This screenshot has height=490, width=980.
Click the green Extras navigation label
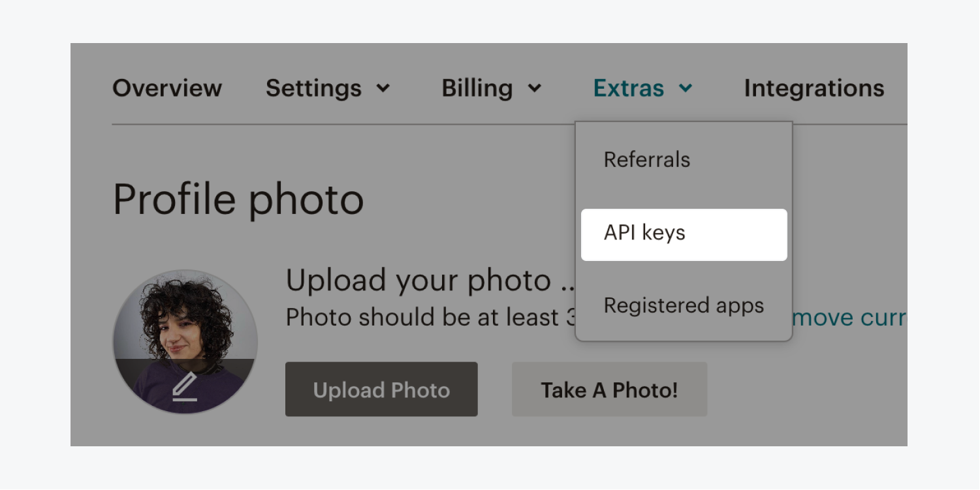tap(629, 88)
